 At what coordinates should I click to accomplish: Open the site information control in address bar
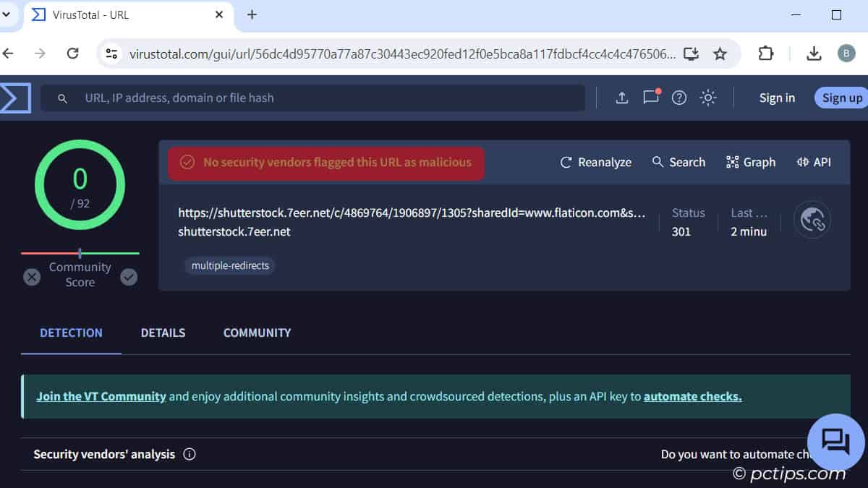click(111, 53)
